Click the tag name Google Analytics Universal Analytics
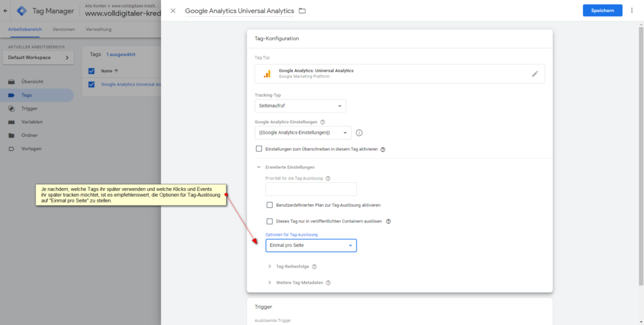Screen dimensions: 644x325 (x=240, y=11)
